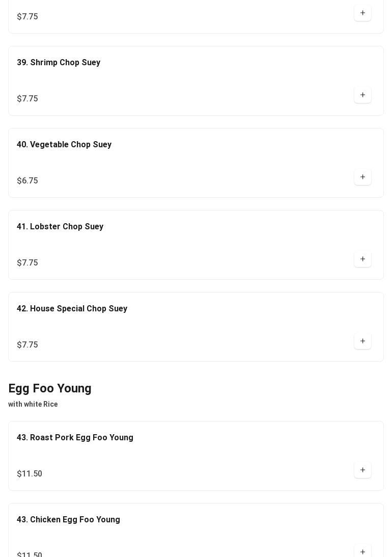Viewport: 392px width, 557px height.
Task: Click the $7.75 price under Lobster Chop Suey
Action: click(27, 263)
